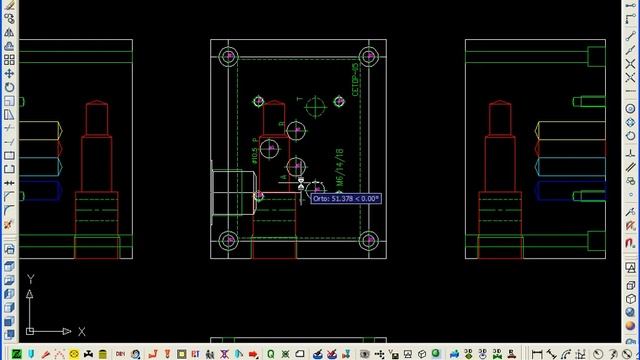Screen dimensions: 640x360
Task: Click the green sphere icon in bottom toolbar
Action: click(x=436, y=353)
